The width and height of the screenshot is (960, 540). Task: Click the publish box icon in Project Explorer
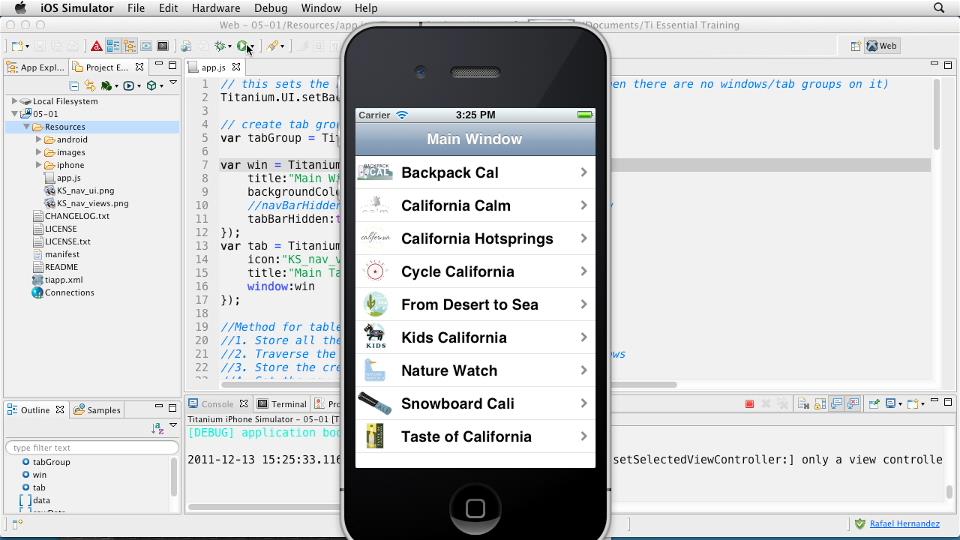click(x=151, y=86)
